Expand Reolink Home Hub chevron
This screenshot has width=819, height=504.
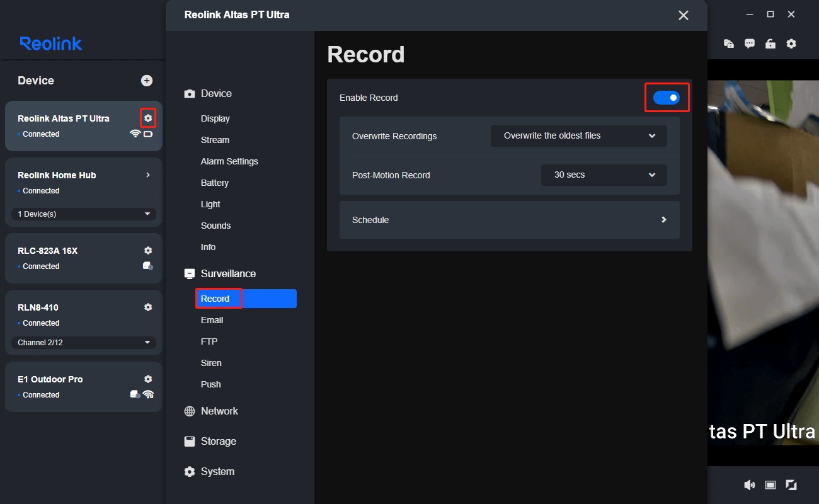pyautogui.click(x=148, y=175)
